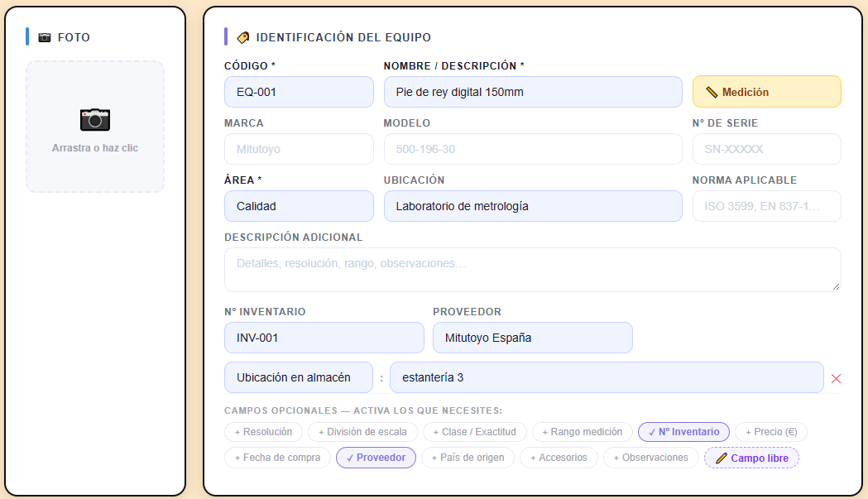Enable the Resolución optional field
This screenshot has height=499, width=868.
263,432
